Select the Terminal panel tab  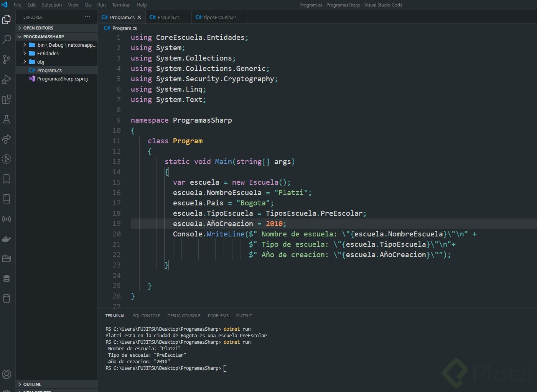coord(115,316)
